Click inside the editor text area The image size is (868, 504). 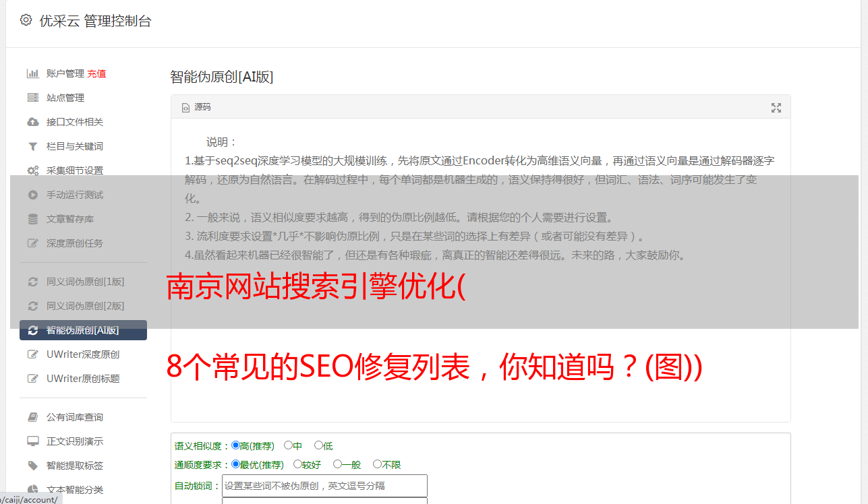[480, 270]
